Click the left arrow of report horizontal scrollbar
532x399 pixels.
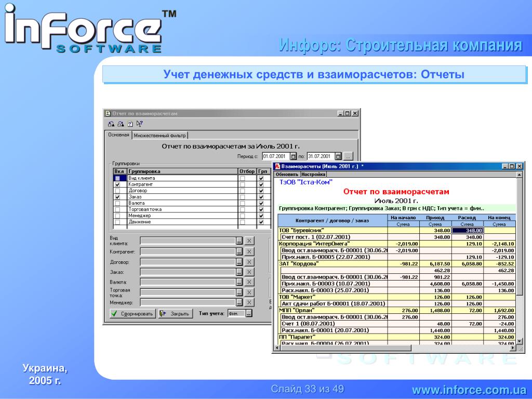click(276, 348)
